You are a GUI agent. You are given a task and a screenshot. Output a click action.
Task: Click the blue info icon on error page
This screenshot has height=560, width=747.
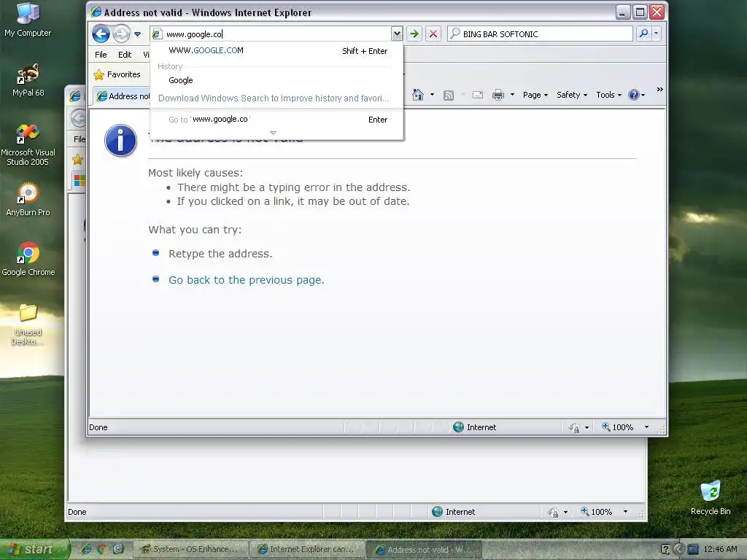[x=120, y=141]
